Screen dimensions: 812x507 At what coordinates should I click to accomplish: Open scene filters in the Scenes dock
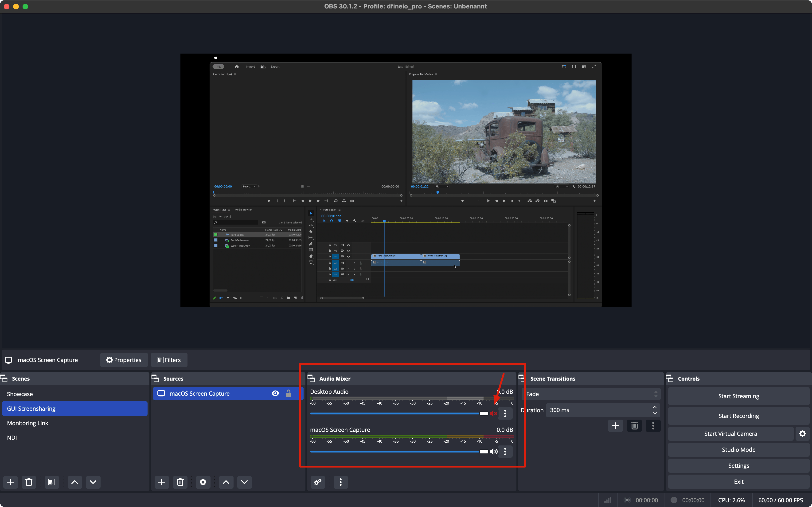pos(52,482)
